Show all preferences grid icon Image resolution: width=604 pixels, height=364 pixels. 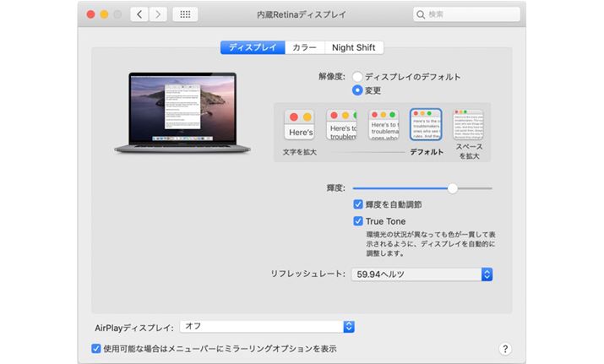point(185,14)
